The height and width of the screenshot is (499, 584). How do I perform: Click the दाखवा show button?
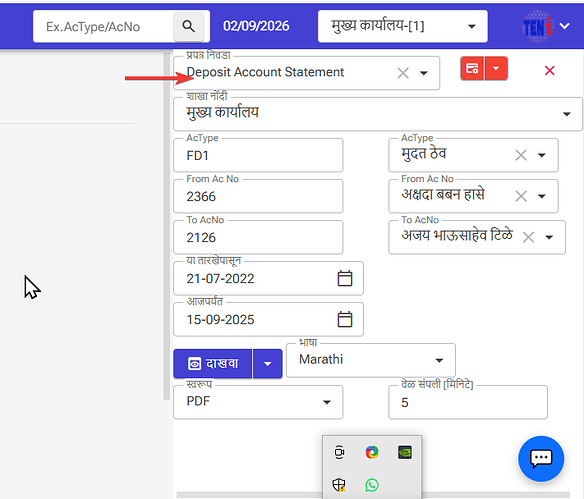(x=213, y=363)
